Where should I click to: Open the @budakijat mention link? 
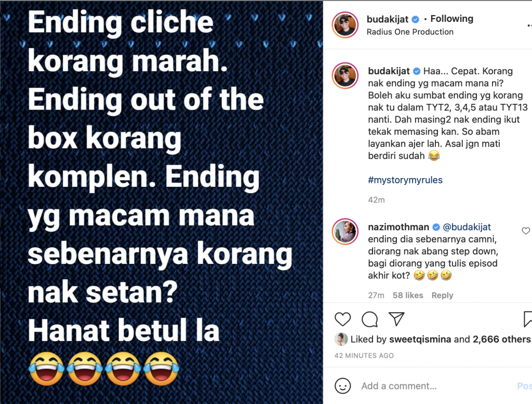pyautogui.click(x=467, y=227)
